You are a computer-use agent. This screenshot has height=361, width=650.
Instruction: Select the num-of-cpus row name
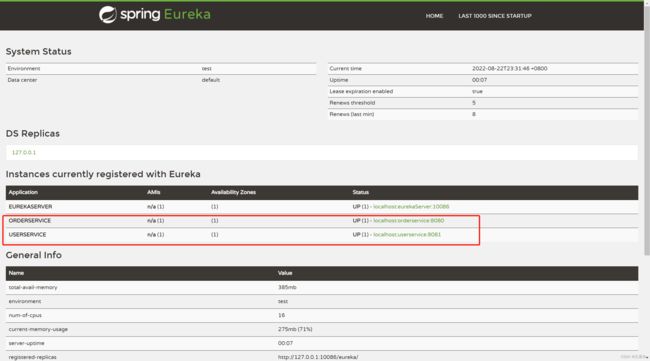[25, 315]
